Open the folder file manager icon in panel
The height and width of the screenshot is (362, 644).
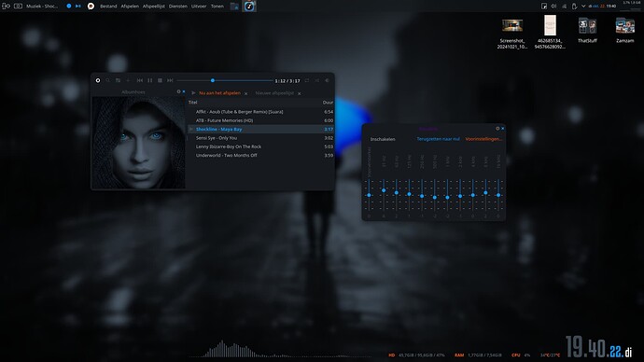[234, 7]
